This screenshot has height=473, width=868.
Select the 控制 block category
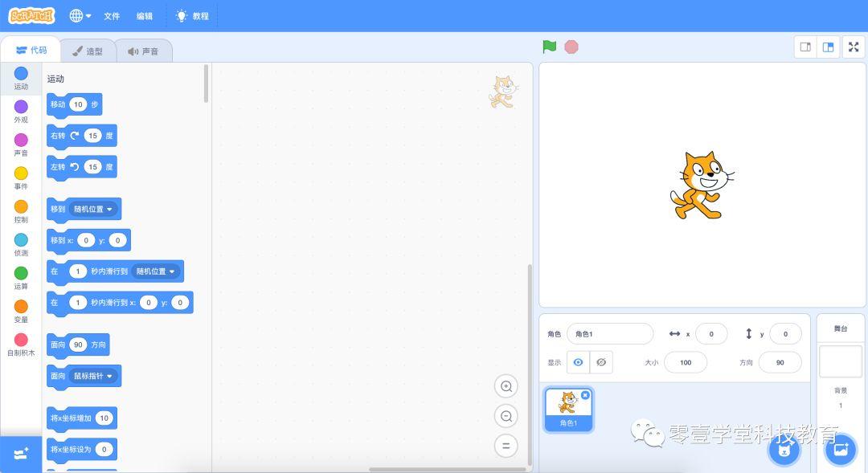click(21, 211)
